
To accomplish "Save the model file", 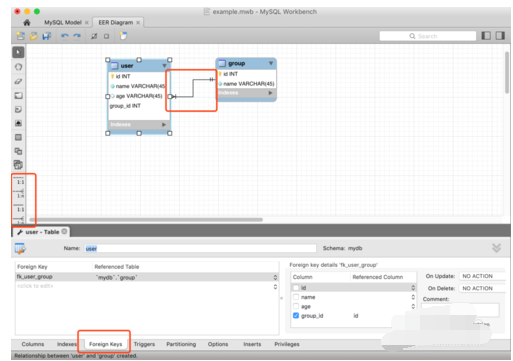I will [47, 36].
